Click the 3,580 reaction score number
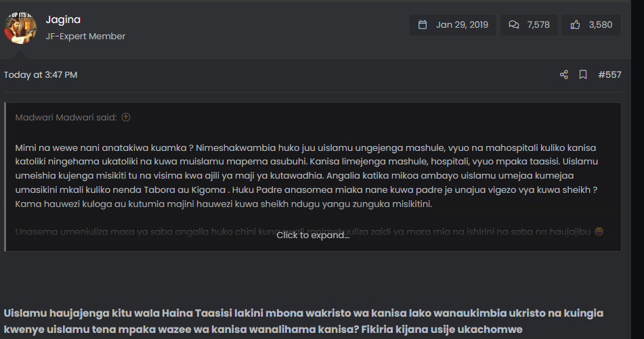Screen dimensions: 644x339 click(x=600, y=25)
